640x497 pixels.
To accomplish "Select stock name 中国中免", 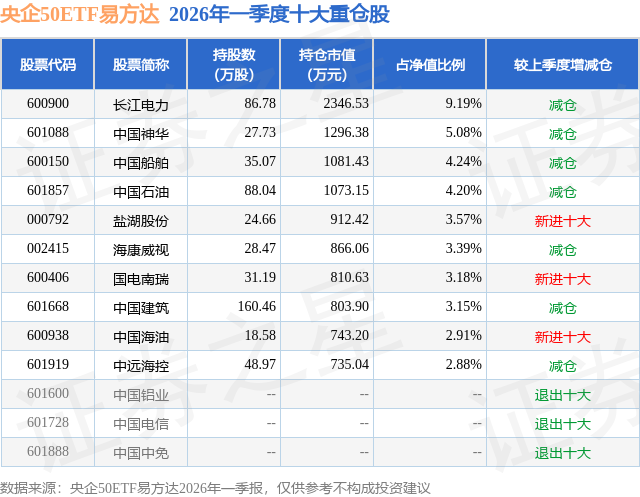I will tap(141, 453).
